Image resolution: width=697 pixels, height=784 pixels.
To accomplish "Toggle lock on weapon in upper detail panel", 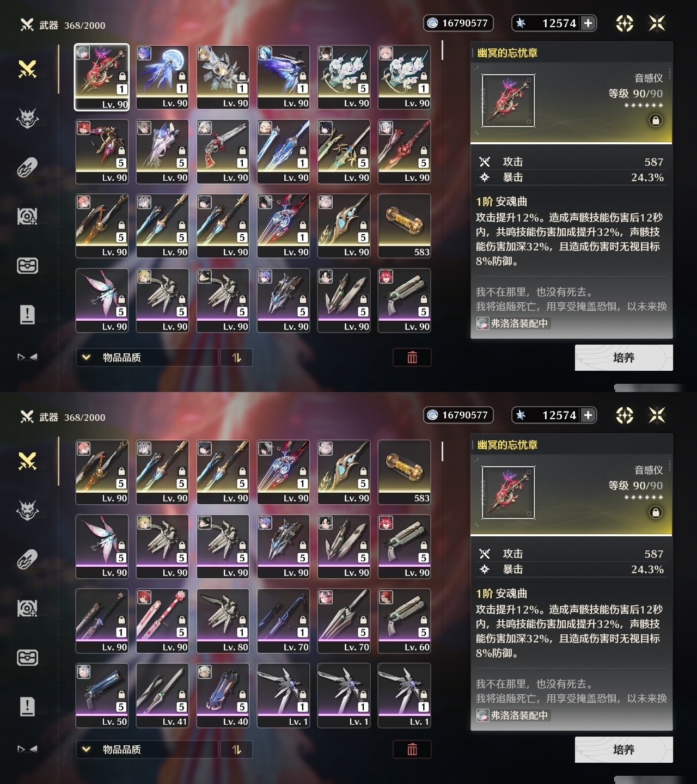I will point(656,120).
